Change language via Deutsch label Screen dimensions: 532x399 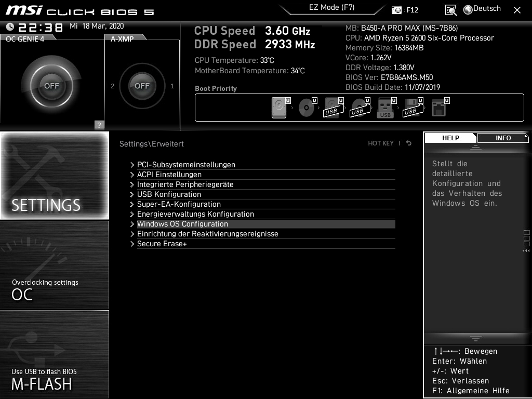pos(487,8)
